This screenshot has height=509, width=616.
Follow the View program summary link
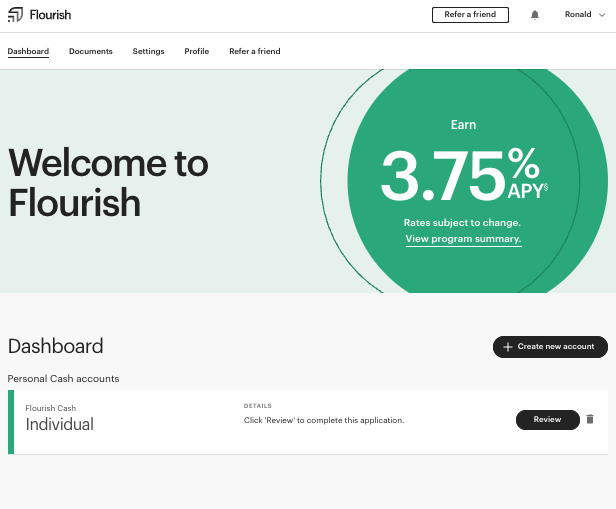464,239
